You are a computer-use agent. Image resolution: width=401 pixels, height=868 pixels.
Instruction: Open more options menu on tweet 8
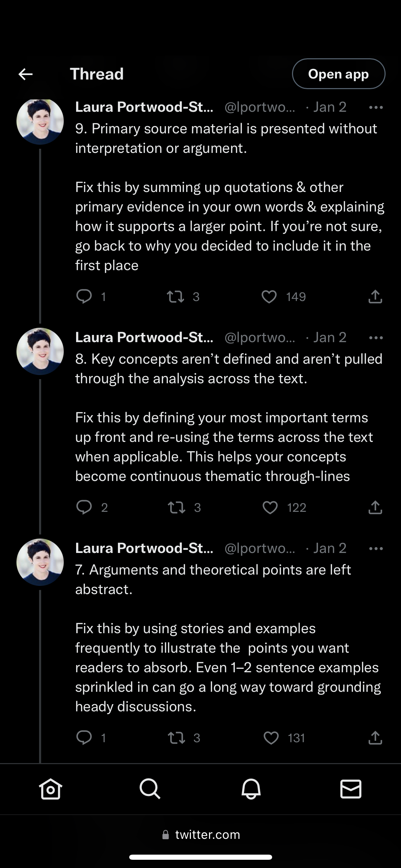[376, 338]
